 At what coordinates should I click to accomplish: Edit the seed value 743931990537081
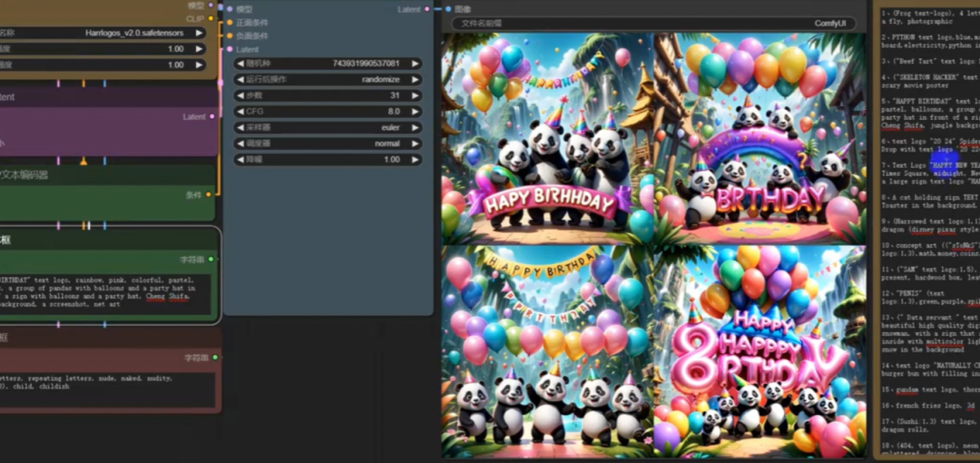367,64
